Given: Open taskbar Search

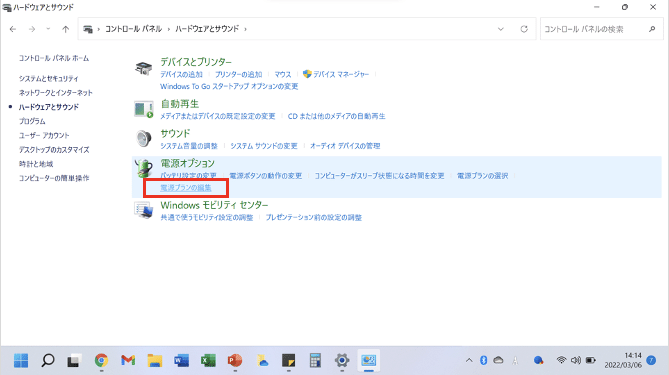Looking at the screenshot, I should click(48, 360).
